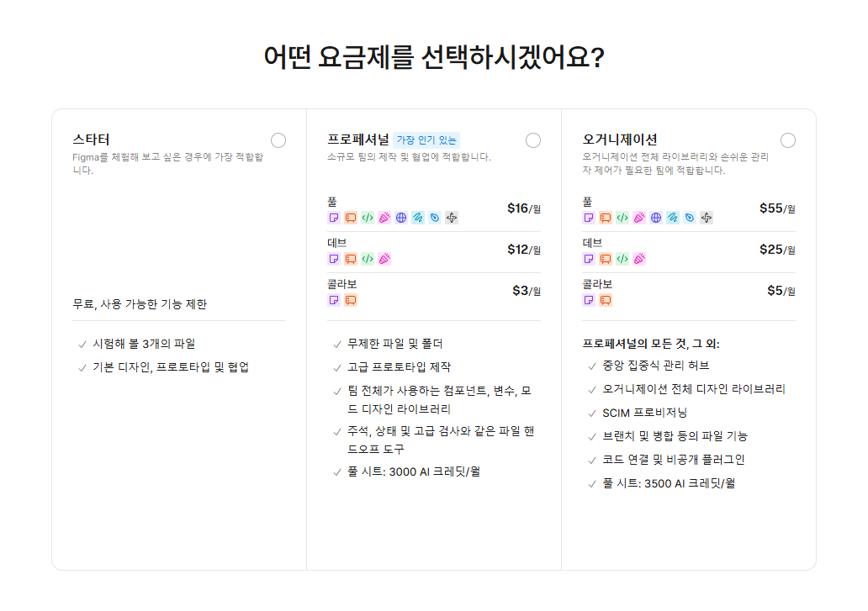Click the gray pinwheel icon in 프로페셔널 풀 row
868x611 pixels.
(452, 218)
